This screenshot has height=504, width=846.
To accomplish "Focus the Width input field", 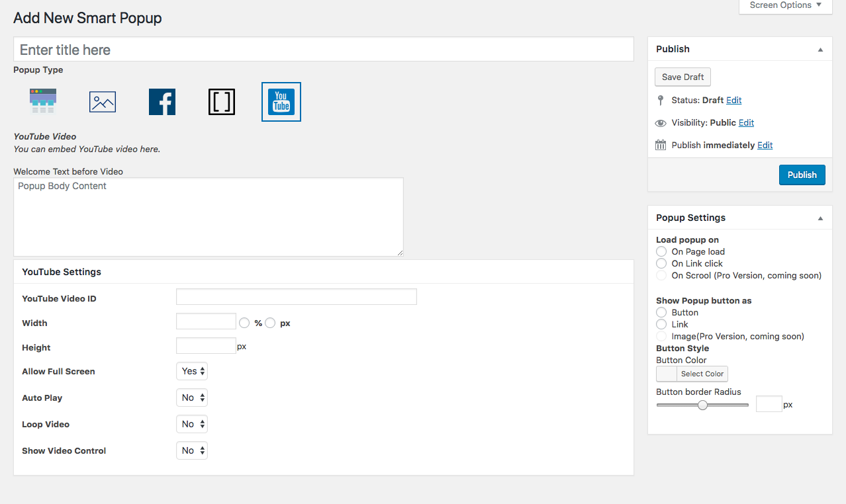I will [x=206, y=321].
